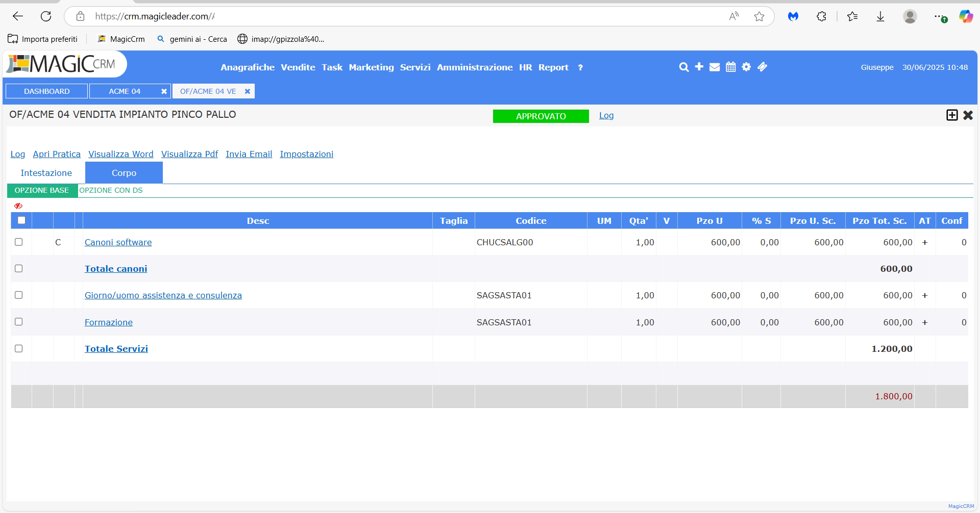Click the Visualizza Word link
Image resolution: width=980 pixels, height=513 pixels.
(x=121, y=154)
